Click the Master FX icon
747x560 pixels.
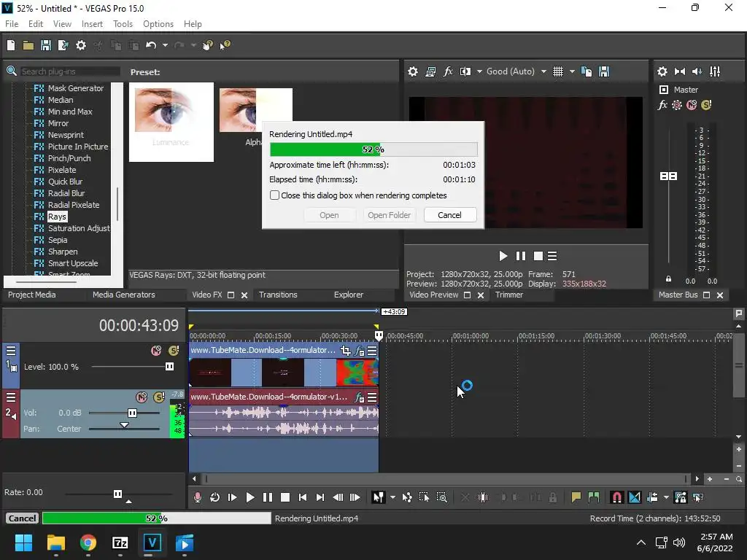coord(662,105)
